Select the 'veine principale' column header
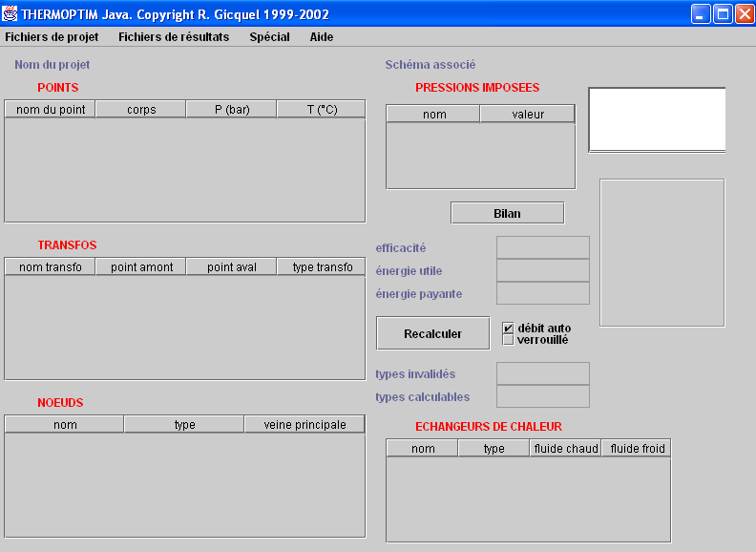This screenshot has height=552, width=756. 304,425
